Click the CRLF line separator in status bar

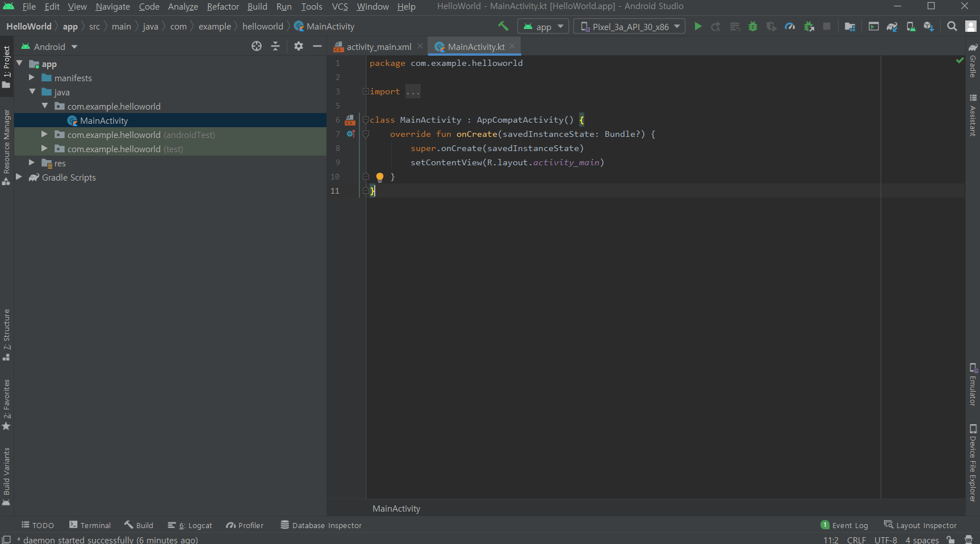tap(856, 540)
